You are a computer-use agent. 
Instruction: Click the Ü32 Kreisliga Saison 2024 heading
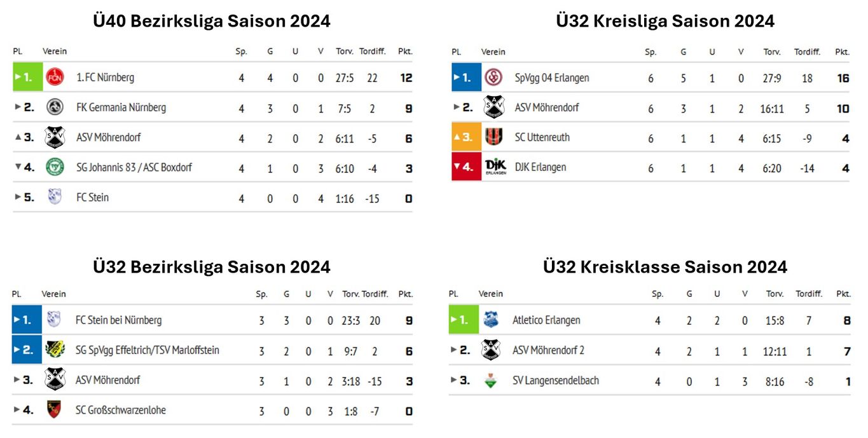point(665,21)
